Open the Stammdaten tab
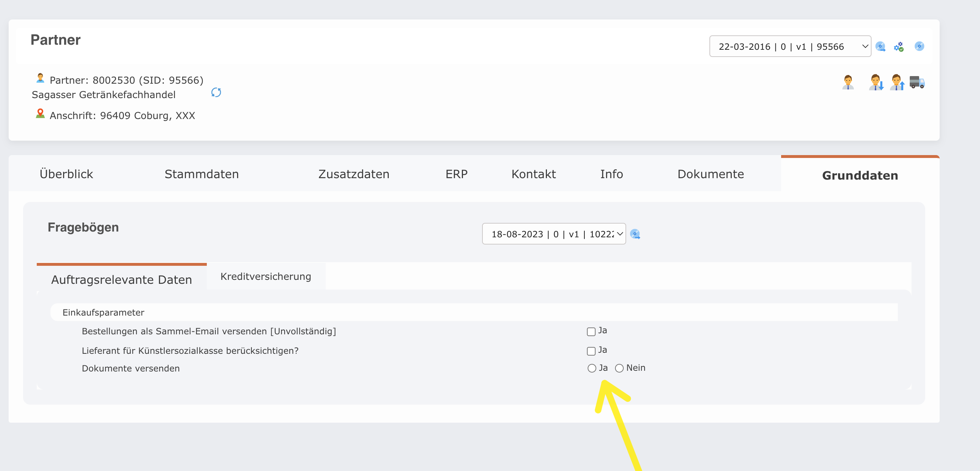The height and width of the screenshot is (471, 980). tap(201, 174)
